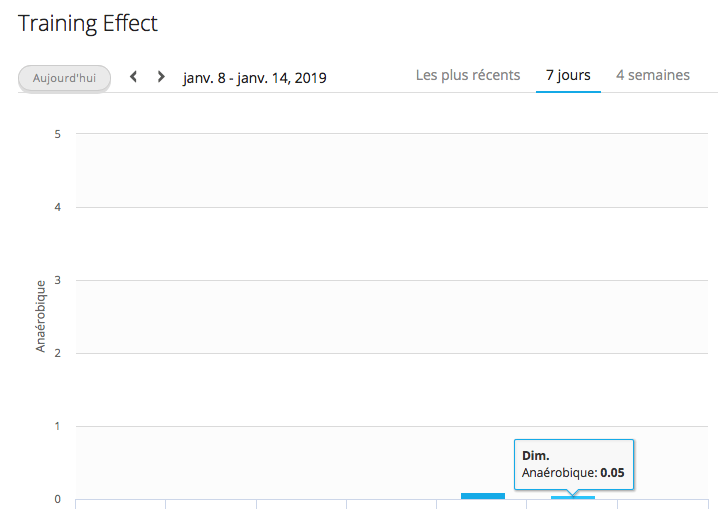Click the Aujourd'hui button
The width and height of the screenshot is (724, 522).
click(x=64, y=77)
